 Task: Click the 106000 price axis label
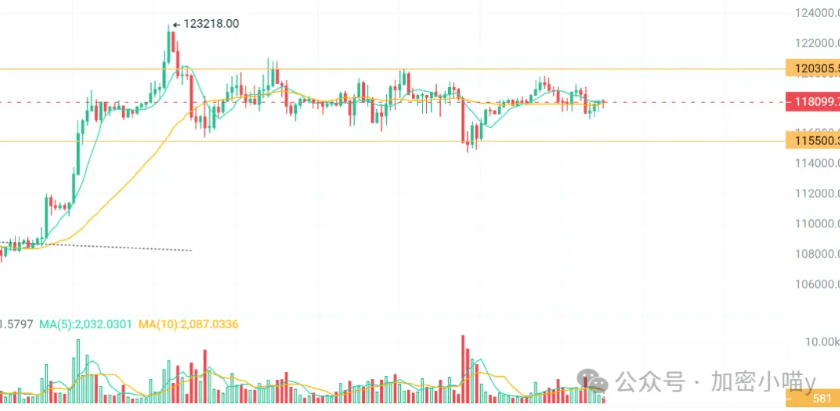pos(815,284)
